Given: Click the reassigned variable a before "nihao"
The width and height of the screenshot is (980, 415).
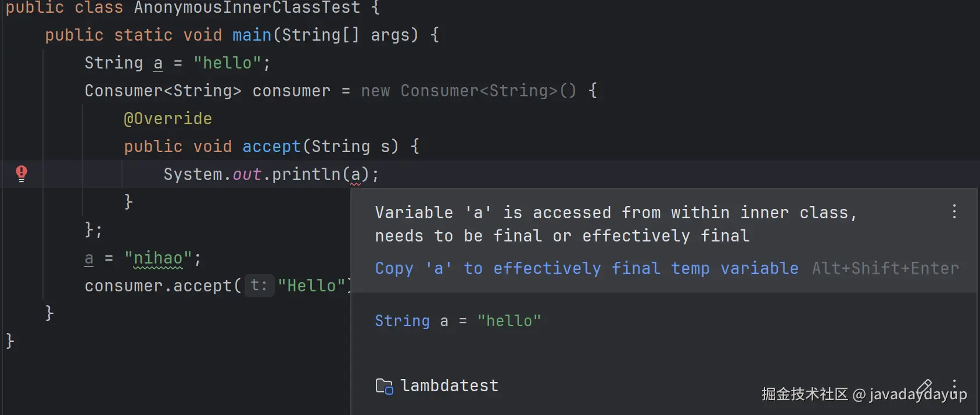Looking at the screenshot, I should [x=89, y=258].
